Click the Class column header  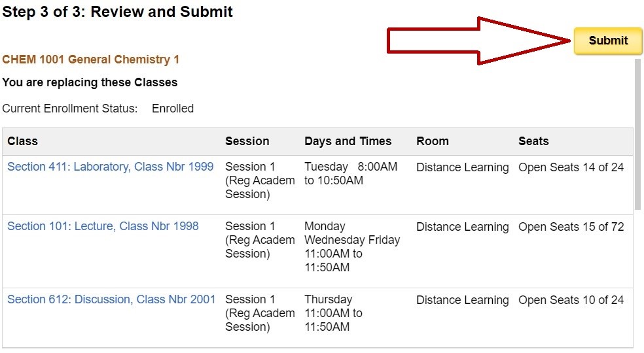click(x=23, y=141)
